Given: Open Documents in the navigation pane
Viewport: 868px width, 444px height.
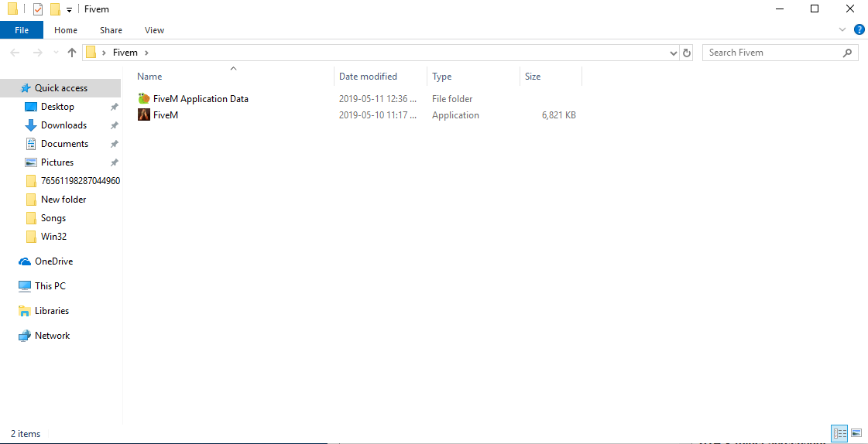Looking at the screenshot, I should [x=64, y=144].
